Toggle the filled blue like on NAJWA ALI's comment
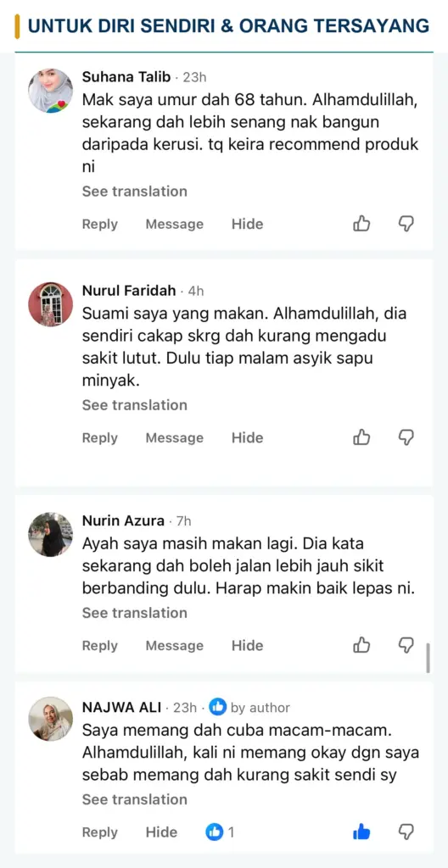The image size is (448, 868). coord(361,832)
